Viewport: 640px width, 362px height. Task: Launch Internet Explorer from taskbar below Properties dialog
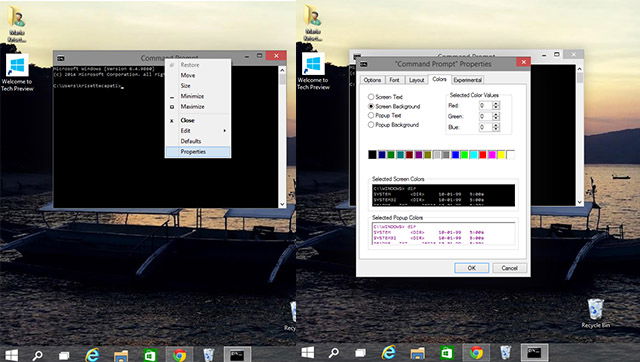[389, 353]
